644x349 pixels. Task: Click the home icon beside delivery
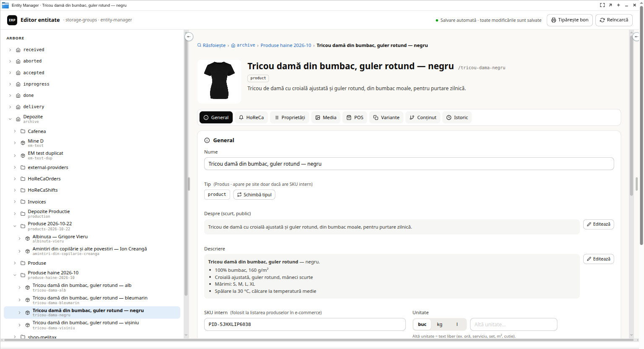pos(18,107)
